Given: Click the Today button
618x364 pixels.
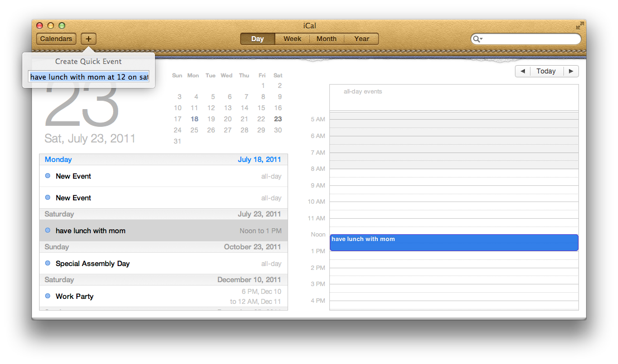Looking at the screenshot, I should pos(546,71).
